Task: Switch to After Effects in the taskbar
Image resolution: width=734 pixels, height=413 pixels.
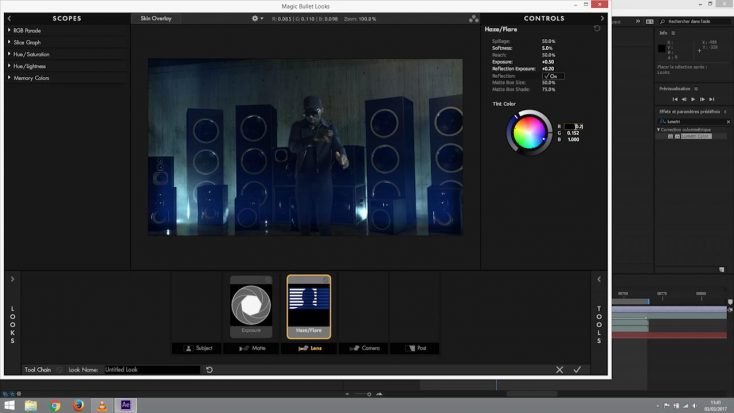Action: tap(125, 405)
